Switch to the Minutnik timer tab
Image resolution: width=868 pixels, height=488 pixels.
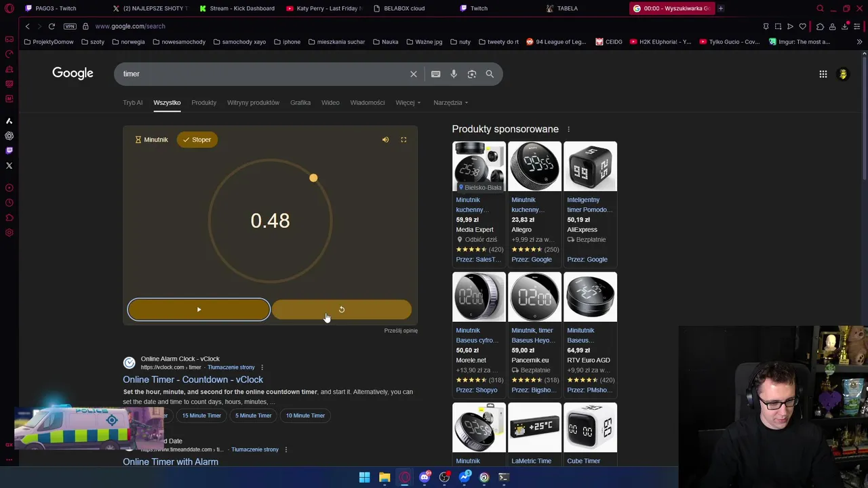tap(151, 140)
